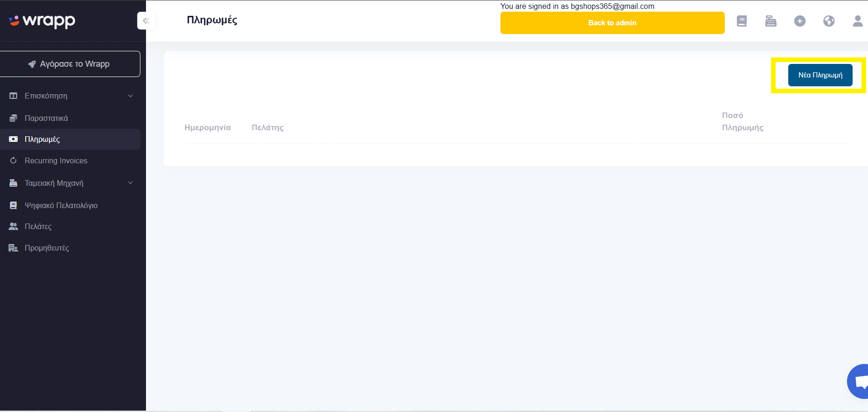Open the user profile icon
The width and height of the screenshot is (868, 412).
858,21
